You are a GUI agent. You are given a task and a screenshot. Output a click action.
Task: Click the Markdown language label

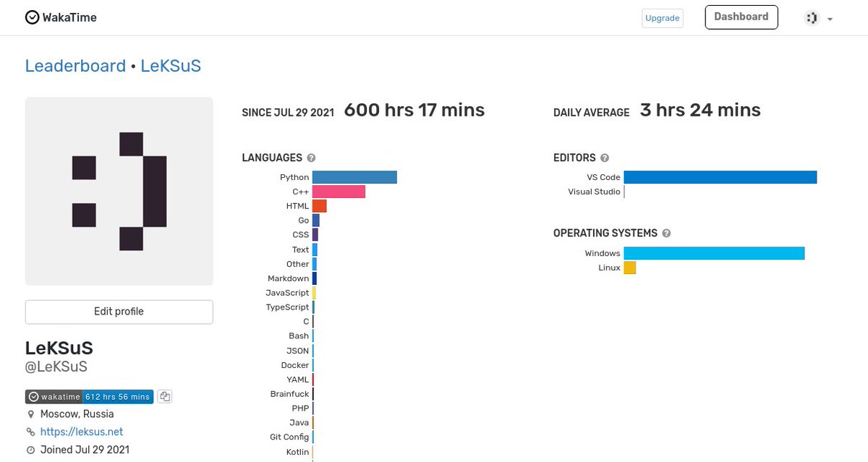click(x=288, y=278)
